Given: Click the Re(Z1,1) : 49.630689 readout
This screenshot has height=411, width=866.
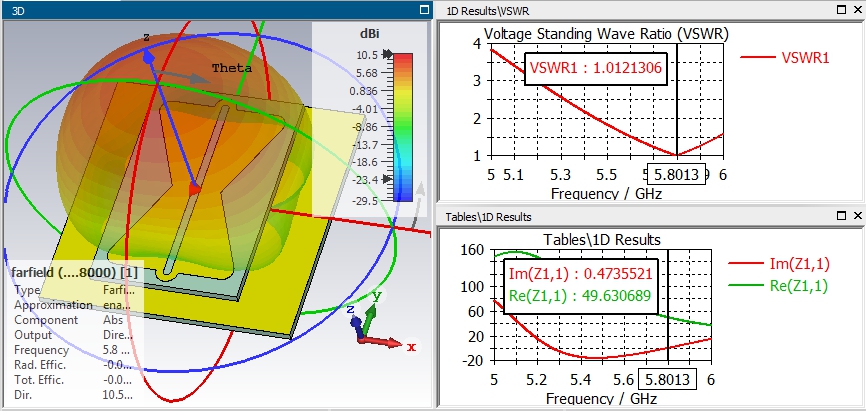Looking at the screenshot, I should click(x=580, y=295).
